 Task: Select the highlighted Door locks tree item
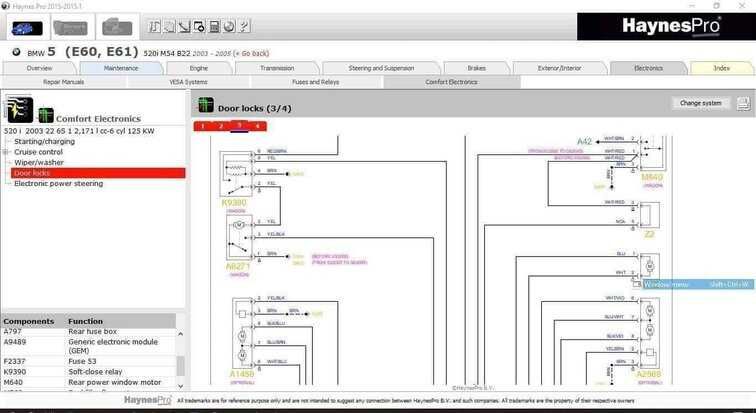(98, 173)
